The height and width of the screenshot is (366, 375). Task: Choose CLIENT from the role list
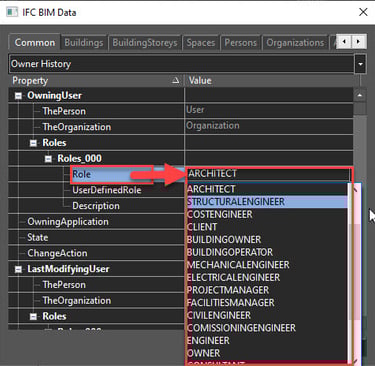click(267, 227)
